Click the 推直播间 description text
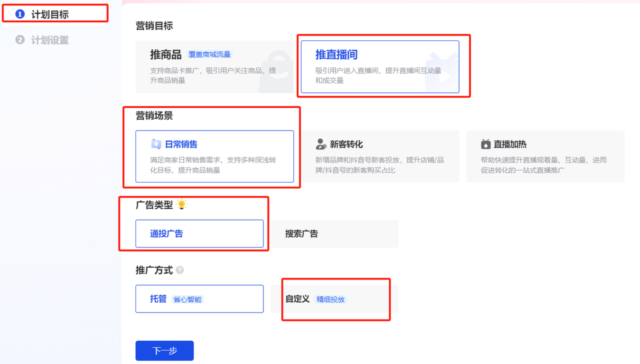 [378, 75]
